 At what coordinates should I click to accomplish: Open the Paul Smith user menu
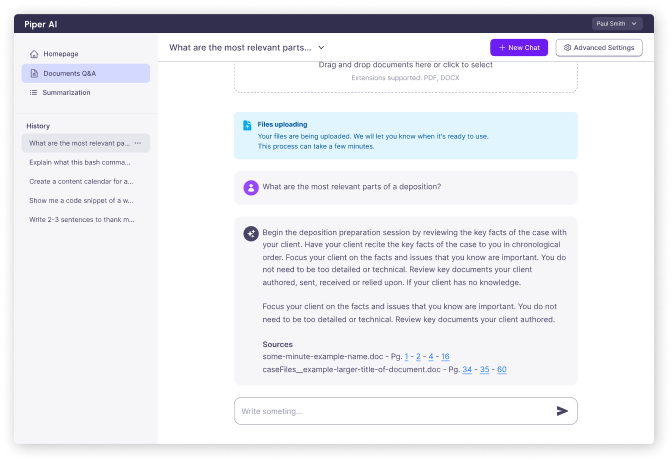617,24
